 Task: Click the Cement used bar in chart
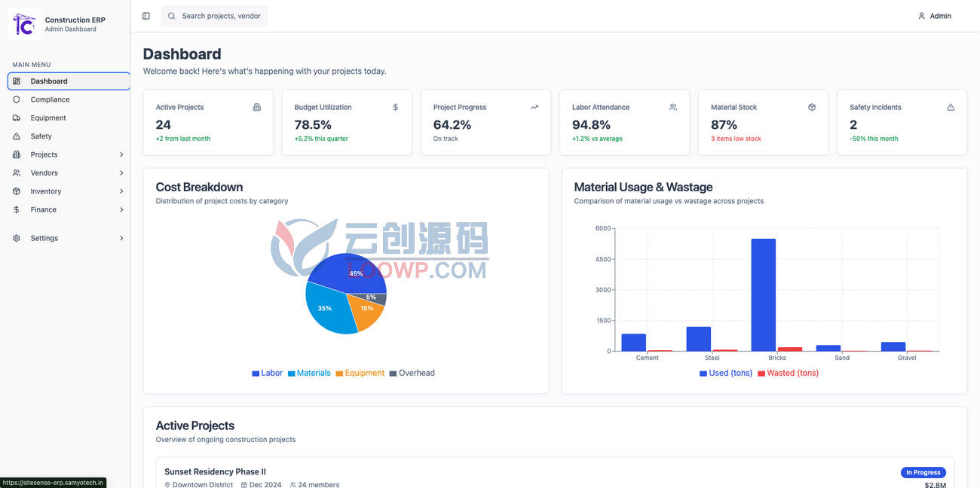(x=634, y=343)
